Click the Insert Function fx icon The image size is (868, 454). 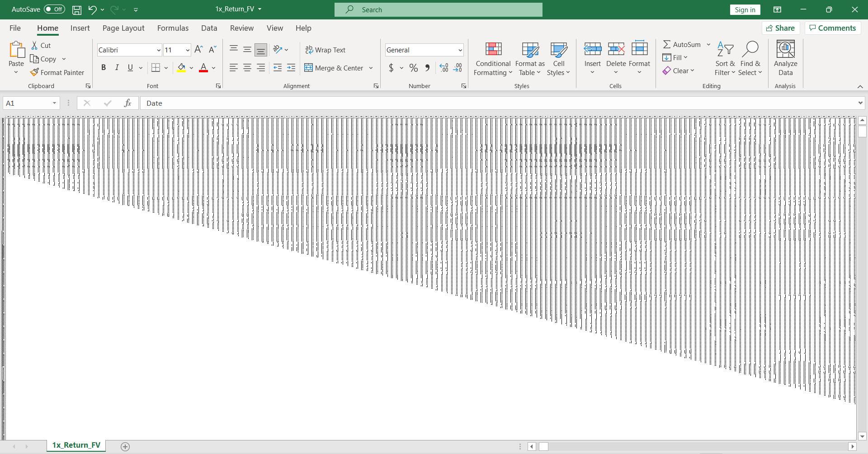[x=127, y=103]
